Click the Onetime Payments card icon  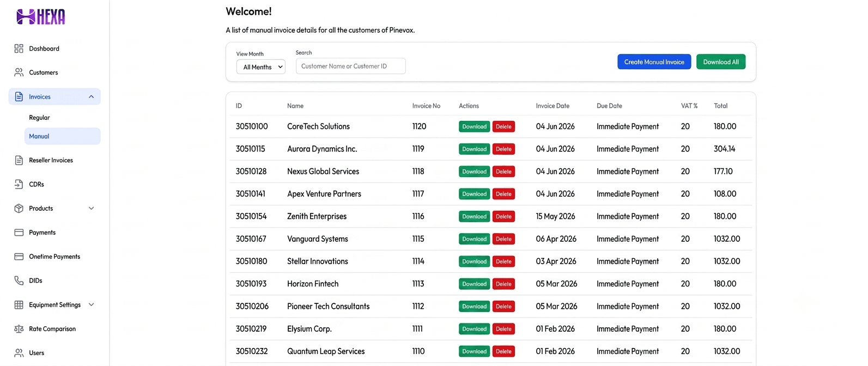coord(19,257)
